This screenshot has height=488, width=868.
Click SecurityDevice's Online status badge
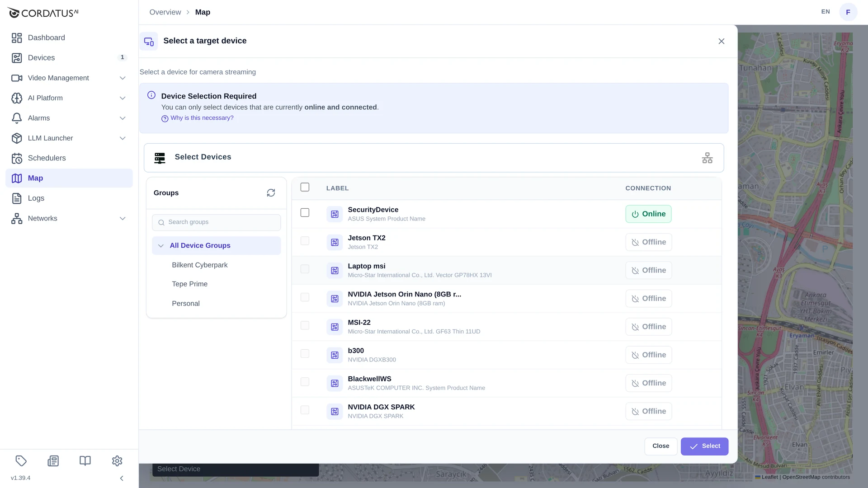point(648,214)
